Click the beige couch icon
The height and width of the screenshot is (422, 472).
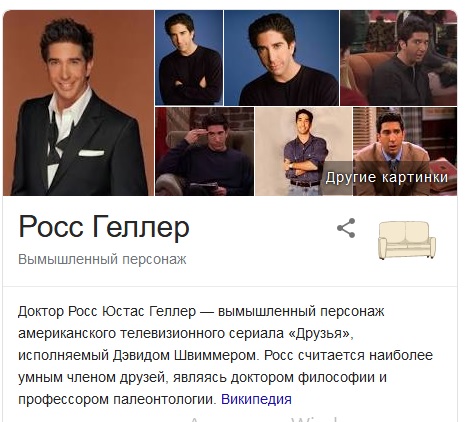point(407,240)
